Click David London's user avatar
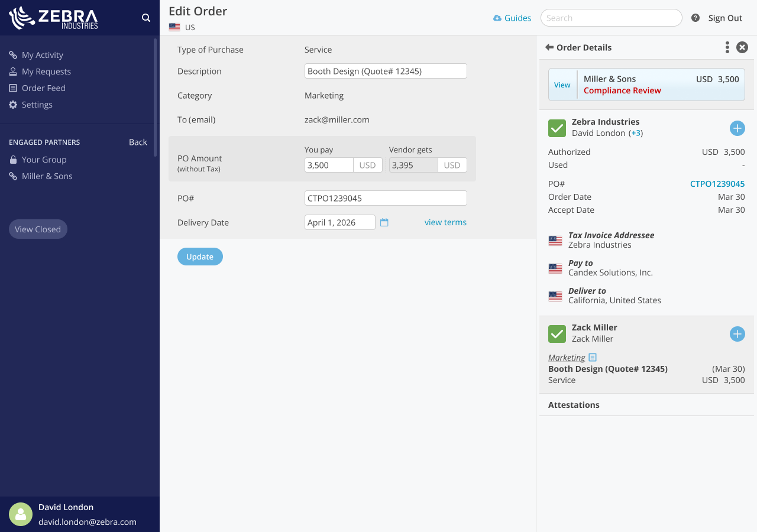The image size is (757, 532). pyautogui.click(x=21, y=514)
